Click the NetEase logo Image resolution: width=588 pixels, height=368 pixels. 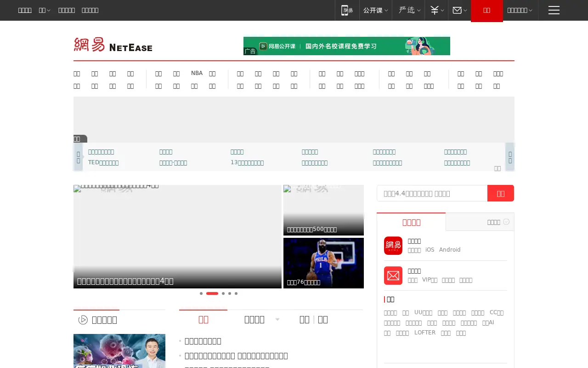(113, 45)
